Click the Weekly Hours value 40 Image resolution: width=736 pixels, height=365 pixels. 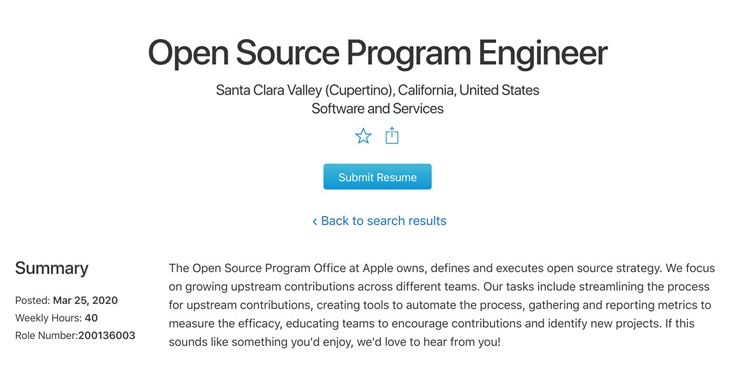(x=91, y=318)
